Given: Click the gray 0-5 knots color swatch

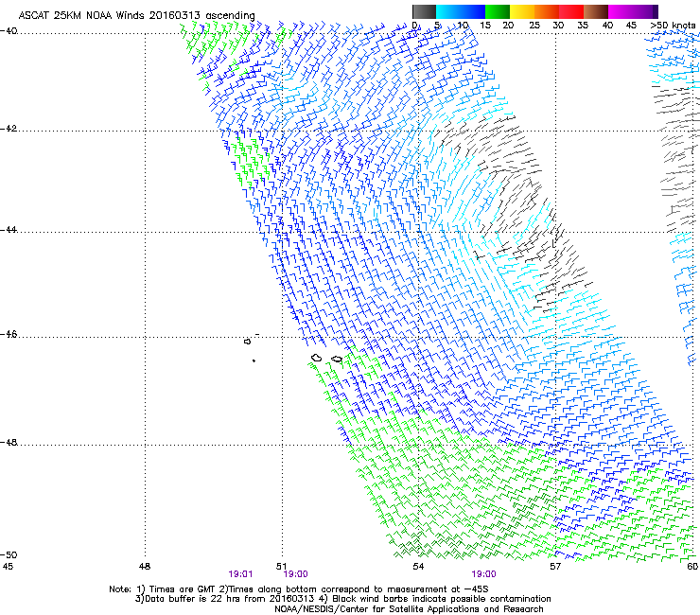Looking at the screenshot, I should click(x=424, y=11).
